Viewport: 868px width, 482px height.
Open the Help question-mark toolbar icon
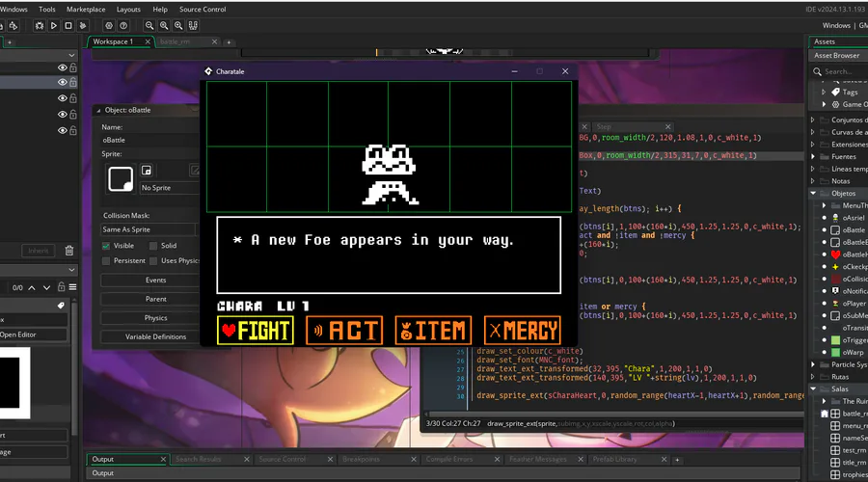123,25
